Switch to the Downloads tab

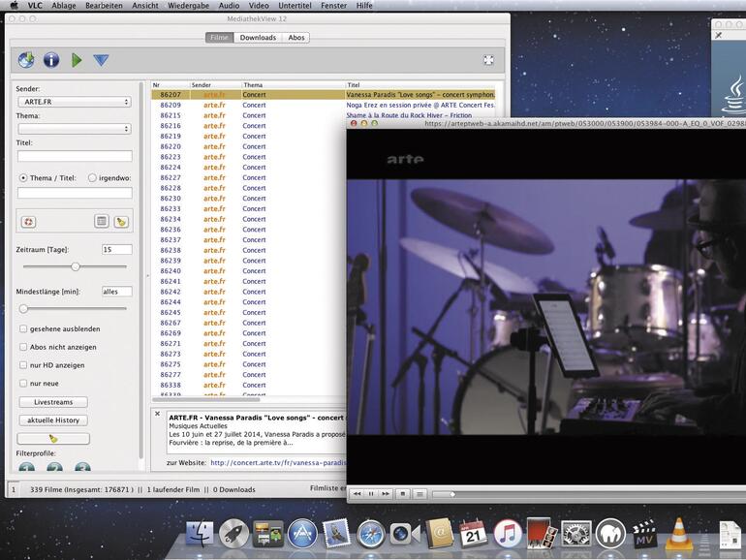(x=258, y=38)
